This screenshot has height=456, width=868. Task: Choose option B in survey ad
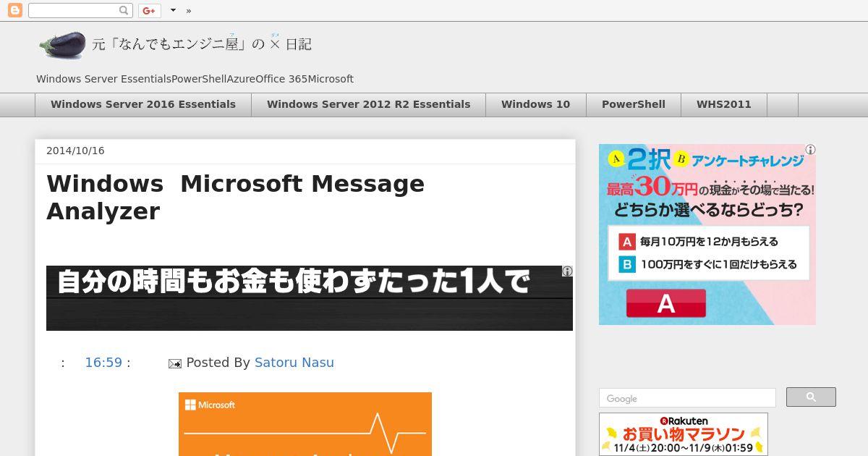coord(707,264)
